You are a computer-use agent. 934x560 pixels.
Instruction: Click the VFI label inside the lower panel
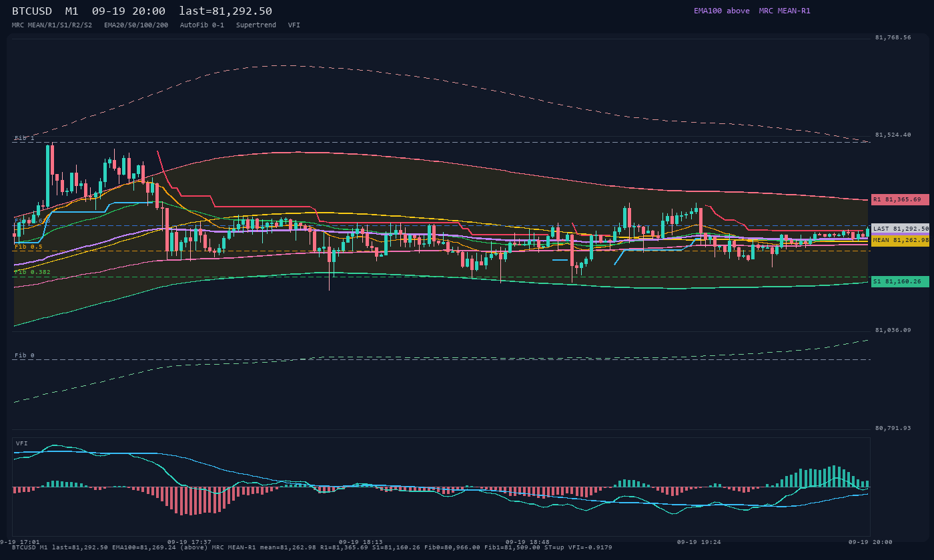tap(22, 443)
